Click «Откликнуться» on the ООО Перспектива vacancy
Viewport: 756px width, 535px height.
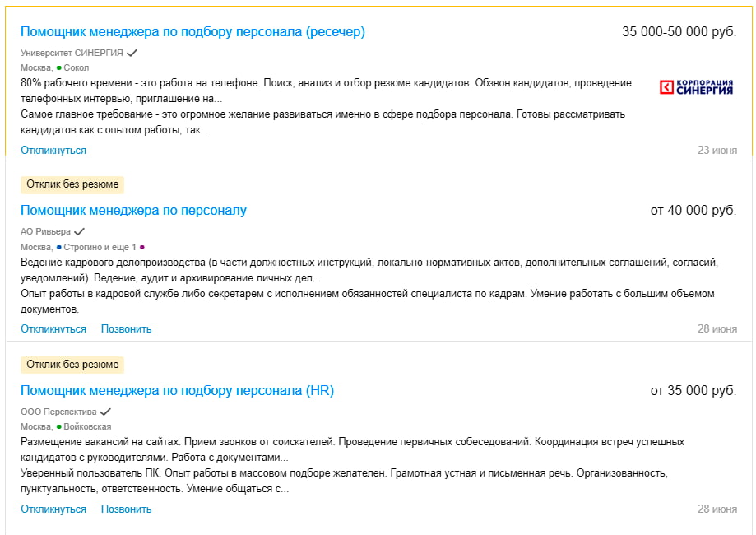(x=53, y=509)
